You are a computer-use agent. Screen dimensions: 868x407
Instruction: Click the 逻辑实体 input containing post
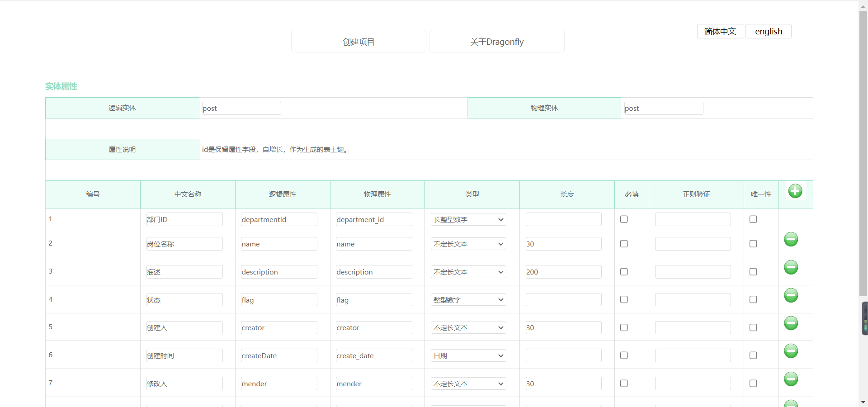point(241,108)
